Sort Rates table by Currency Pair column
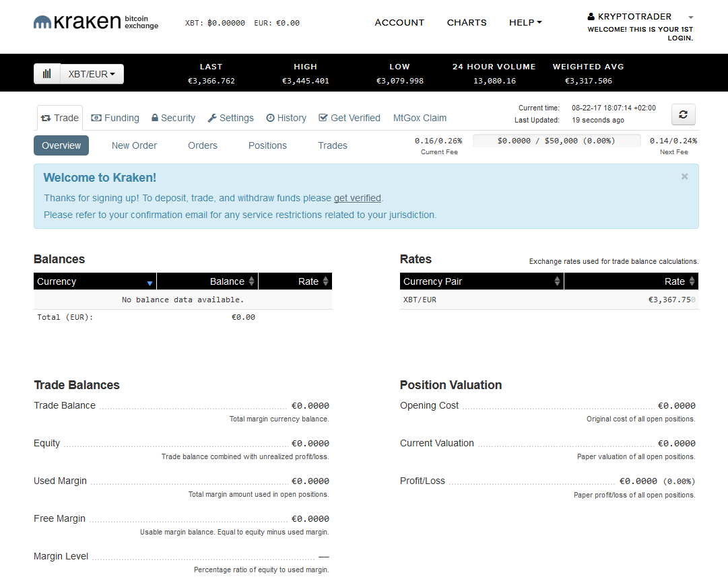Image resolution: width=728 pixels, height=583 pixels. click(482, 281)
